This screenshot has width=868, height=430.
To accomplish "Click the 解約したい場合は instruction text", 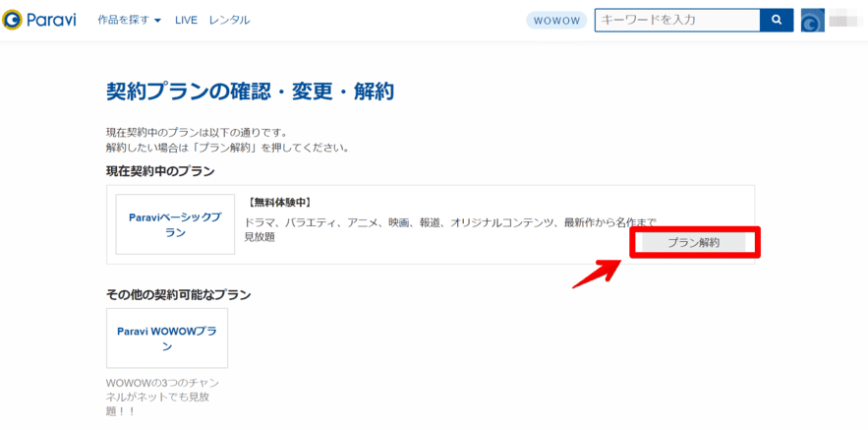I will tap(227, 148).
